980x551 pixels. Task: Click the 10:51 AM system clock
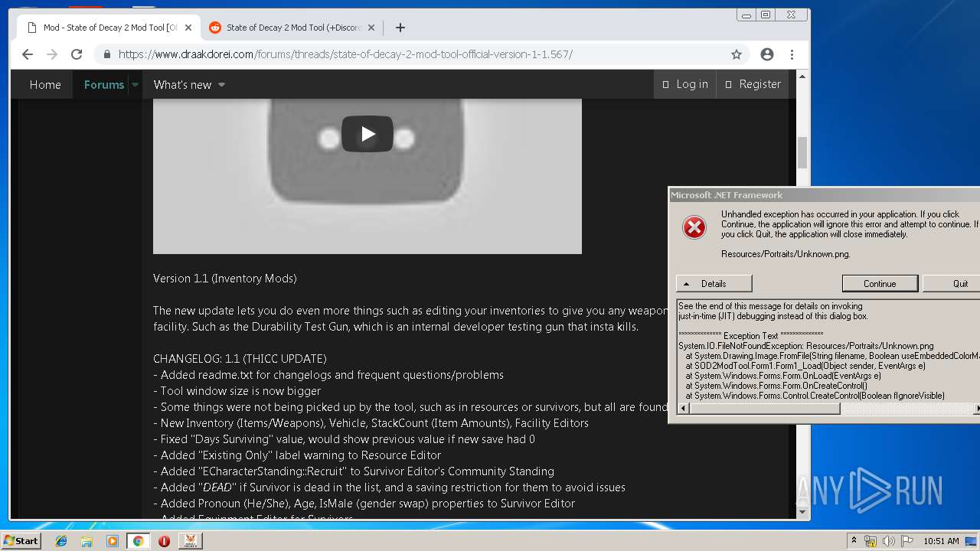click(941, 541)
